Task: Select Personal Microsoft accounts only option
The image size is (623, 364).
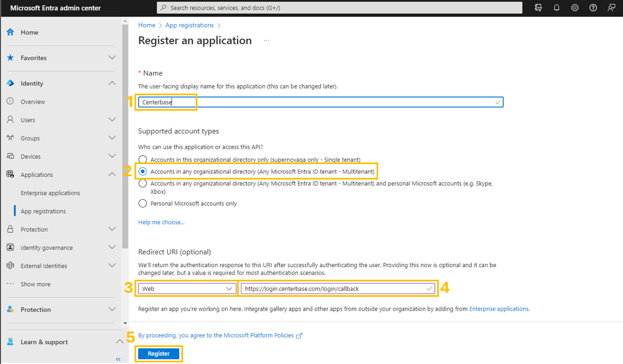Action: click(143, 203)
